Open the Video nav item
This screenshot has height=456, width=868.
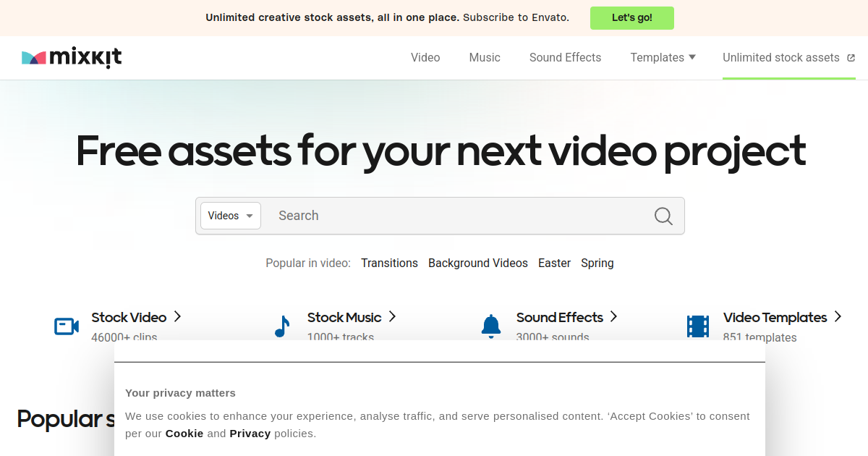[425, 58]
